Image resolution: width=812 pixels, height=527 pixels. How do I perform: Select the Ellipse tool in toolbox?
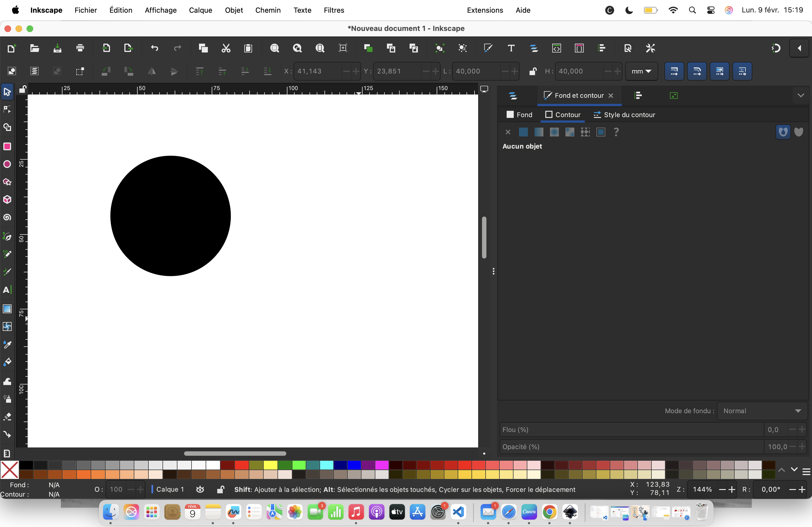tap(7, 164)
